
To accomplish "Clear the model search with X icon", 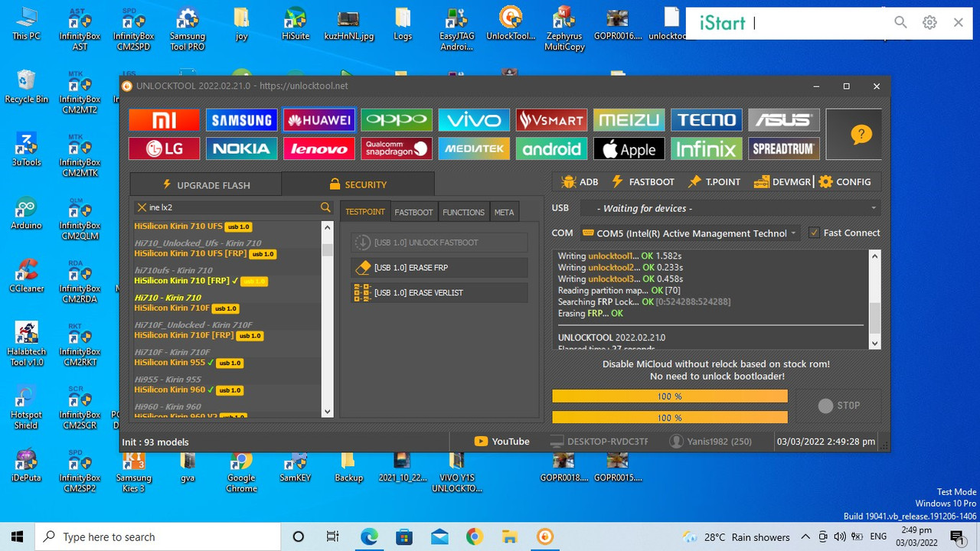I will [x=142, y=207].
